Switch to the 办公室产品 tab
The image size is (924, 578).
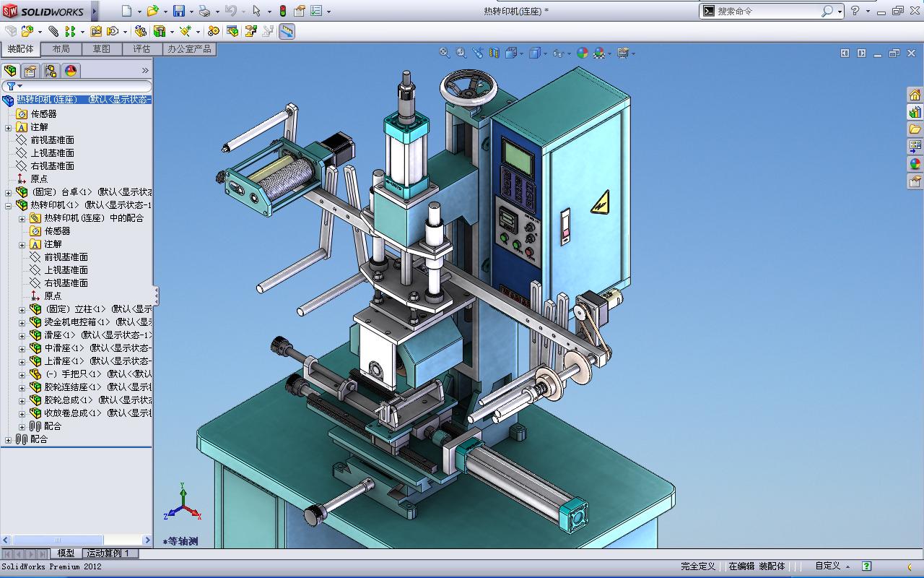pyautogui.click(x=189, y=49)
